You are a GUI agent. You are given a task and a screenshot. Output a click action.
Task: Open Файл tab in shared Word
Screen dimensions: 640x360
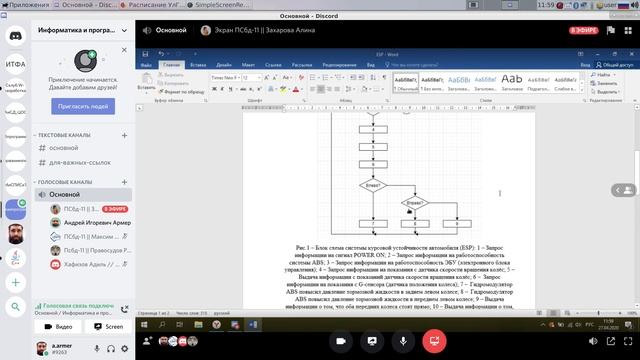pyautogui.click(x=146, y=65)
